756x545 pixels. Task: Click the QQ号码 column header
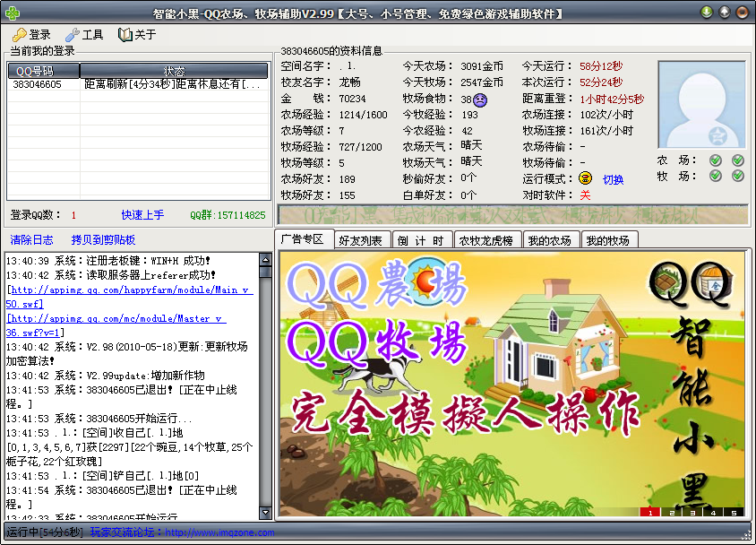coord(44,71)
